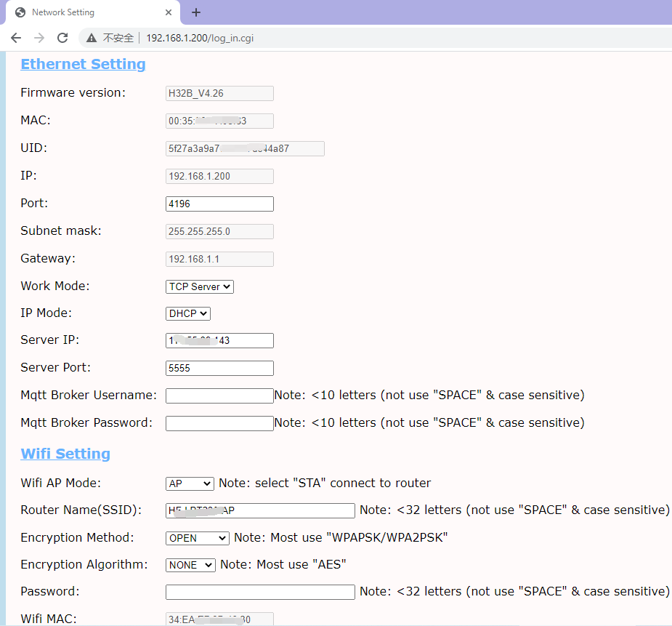Click the not-secure warning triangle icon
This screenshot has height=626, width=672.
(91, 38)
